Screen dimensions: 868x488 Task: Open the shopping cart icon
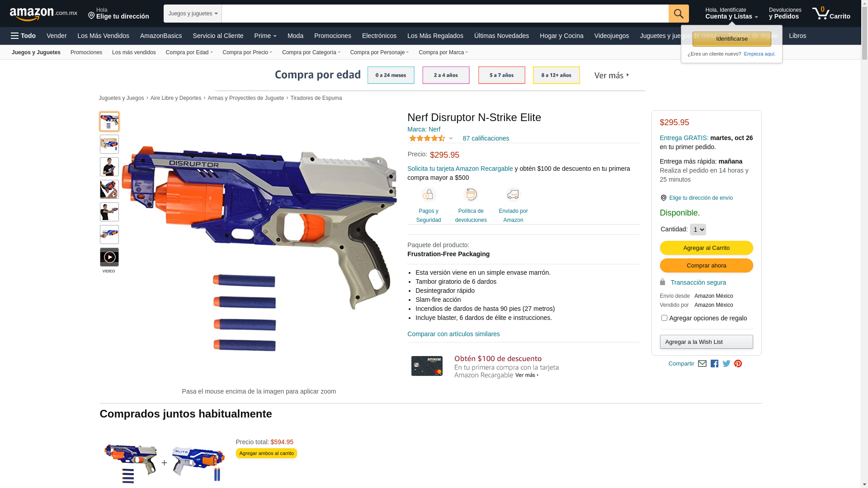[831, 14]
